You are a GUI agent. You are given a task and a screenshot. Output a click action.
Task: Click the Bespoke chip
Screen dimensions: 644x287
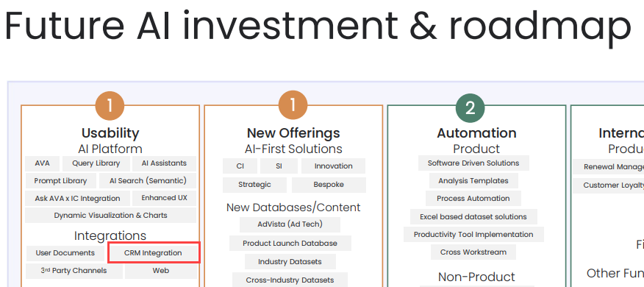tap(329, 185)
